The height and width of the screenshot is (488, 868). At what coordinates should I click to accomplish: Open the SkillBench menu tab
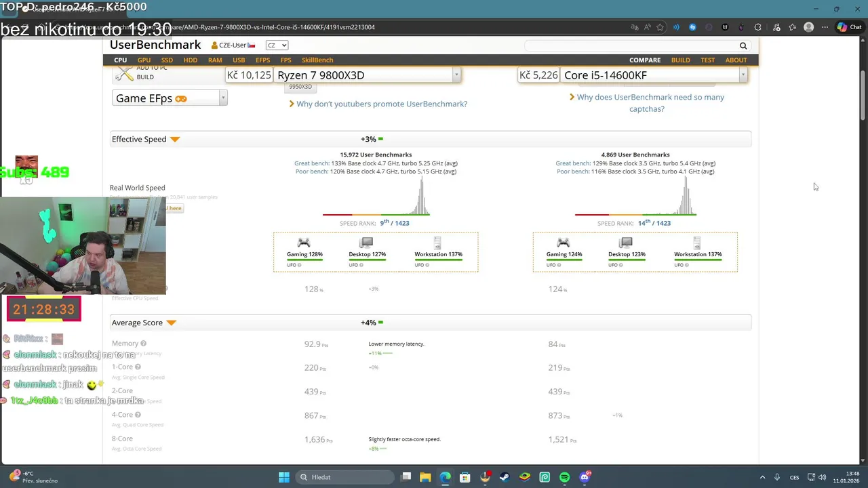[317, 60]
